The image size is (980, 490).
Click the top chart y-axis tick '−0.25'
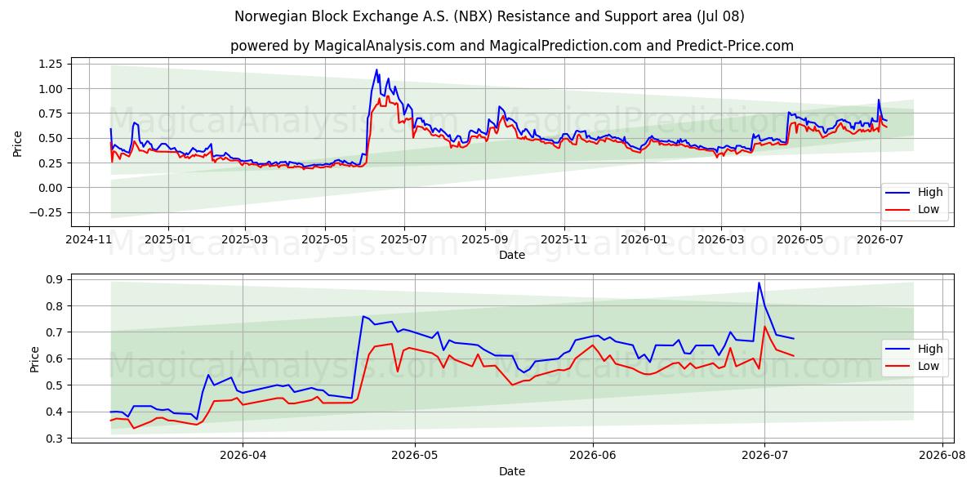[46, 212]
